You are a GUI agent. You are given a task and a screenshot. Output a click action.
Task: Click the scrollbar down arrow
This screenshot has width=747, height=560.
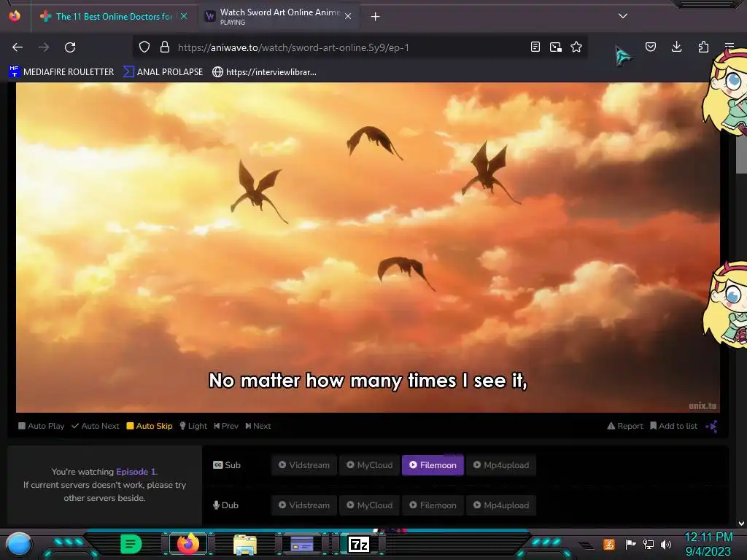pos(741,524)
